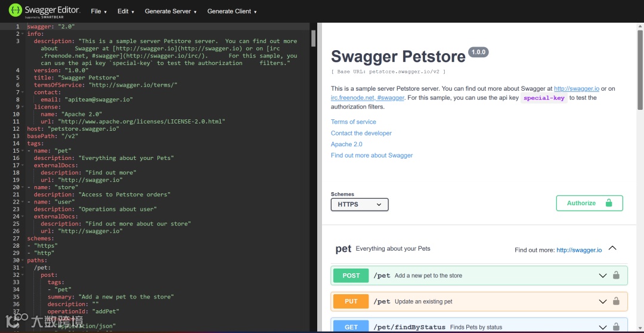Click the Authorize button
The height and width of the screenshot is (333, 644).
click(589, 203)
